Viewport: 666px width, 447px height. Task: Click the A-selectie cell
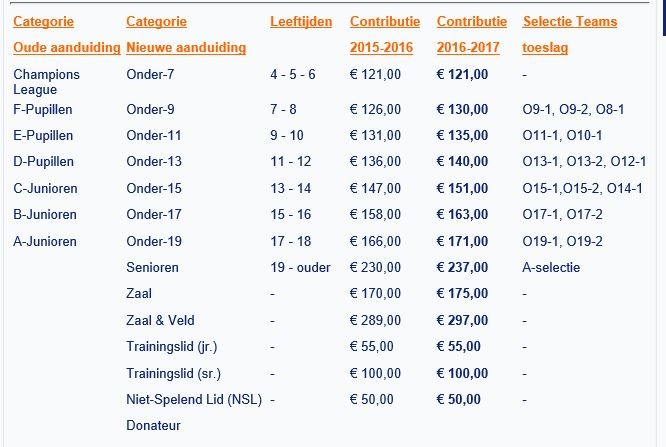coord(551,267)
